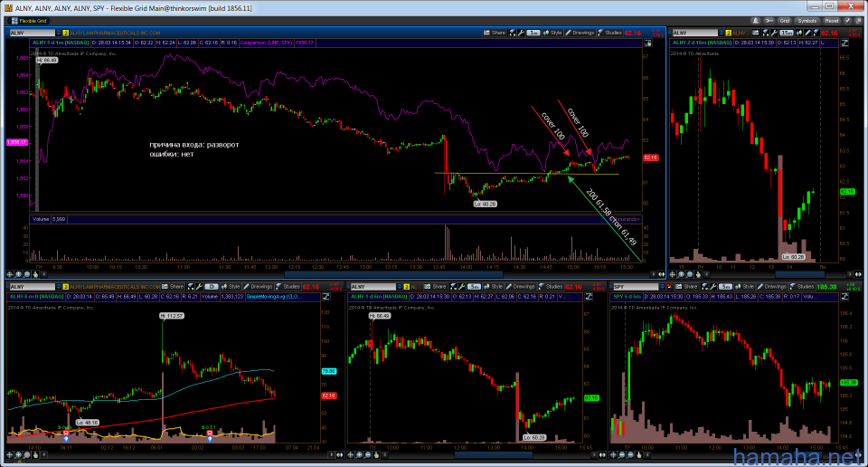
Task: Select crosshair tool below the SPY chart
Action: tap(613, 455)
